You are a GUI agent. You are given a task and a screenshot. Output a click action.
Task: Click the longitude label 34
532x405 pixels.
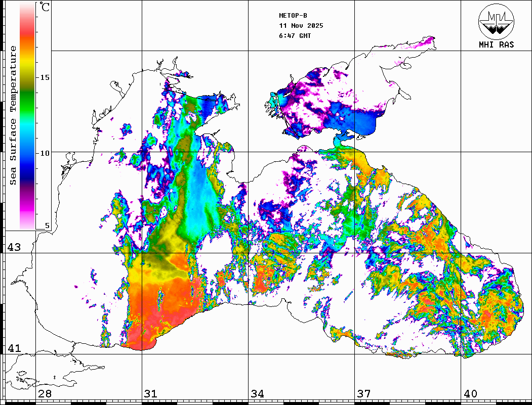[x=257, y=394]
